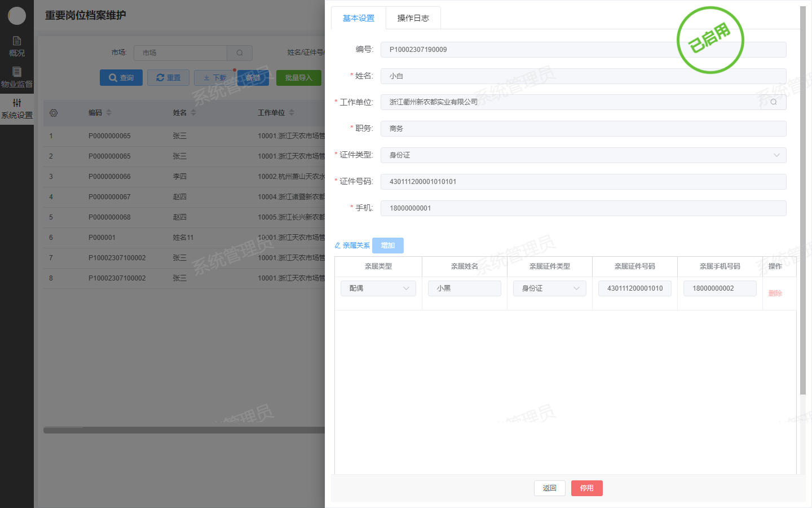
Task: Click the magnifier icon in 市场 filter
Action: (x=240, y=53)
